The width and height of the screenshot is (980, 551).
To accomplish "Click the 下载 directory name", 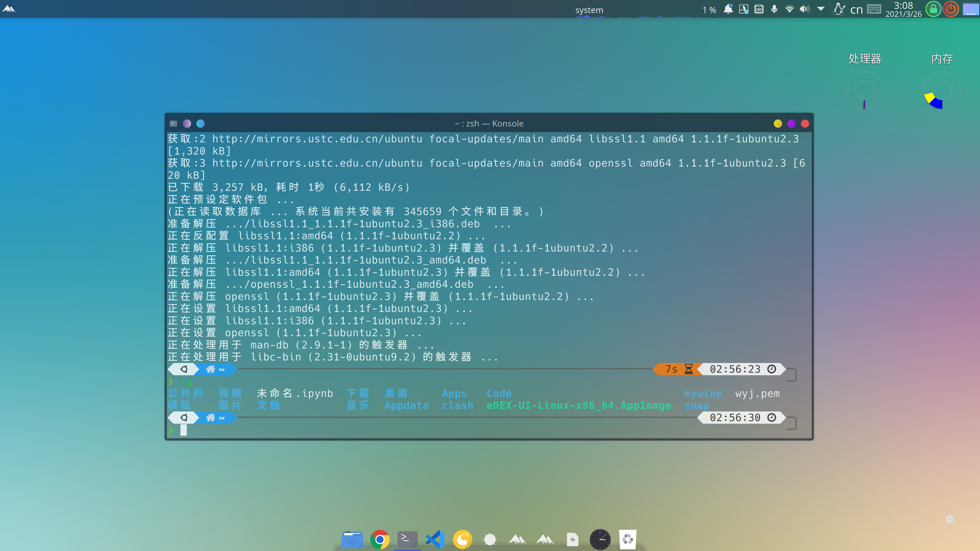I will pyautogui.click(x=358, y=393).
